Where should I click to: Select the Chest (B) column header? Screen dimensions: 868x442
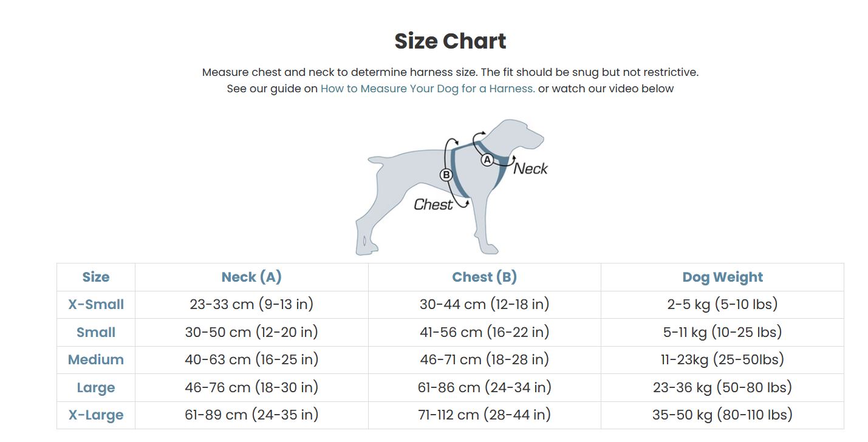pyautogui.click(x=484, y=277)
